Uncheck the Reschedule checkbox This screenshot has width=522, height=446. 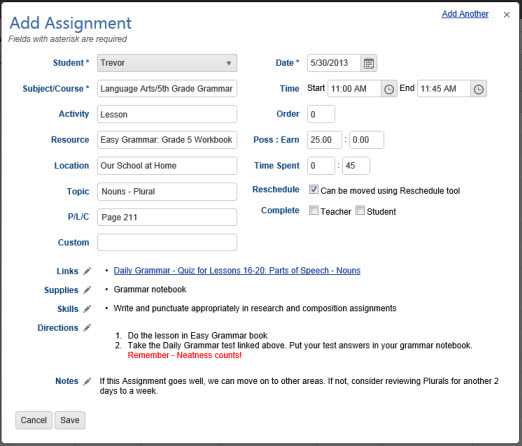[x=314, y=189]
